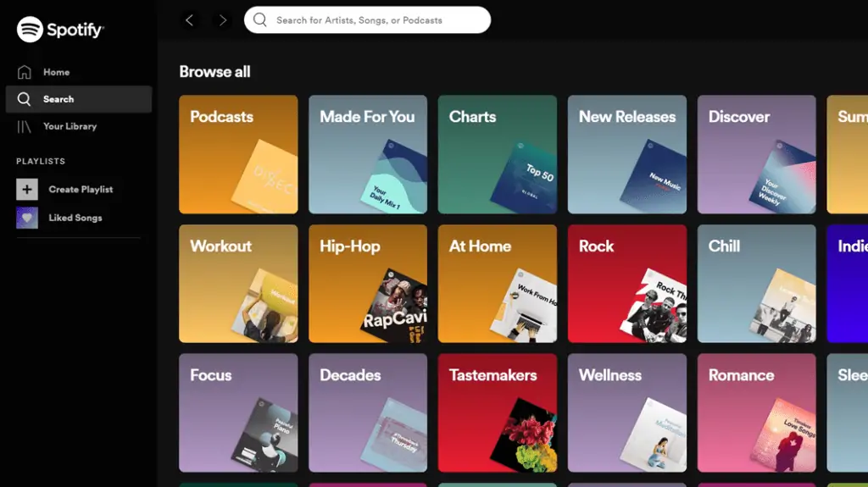
Task: Click the Spotify logo
Action: 60,30
